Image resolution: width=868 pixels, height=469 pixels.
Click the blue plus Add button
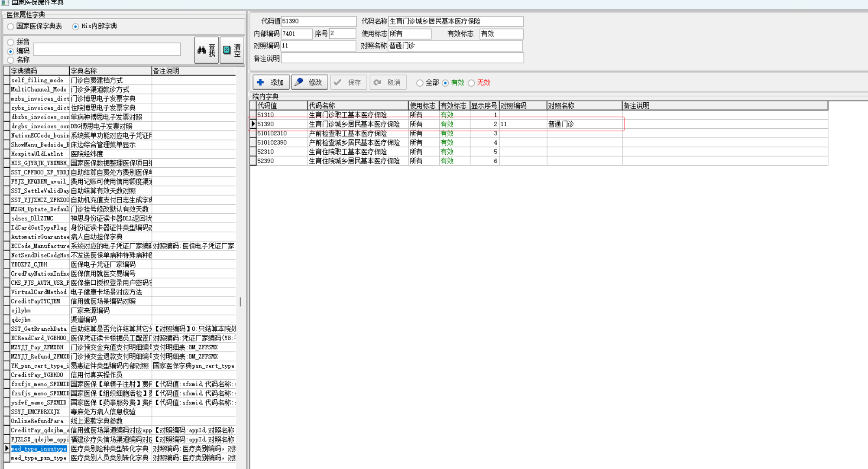(271, 82)
